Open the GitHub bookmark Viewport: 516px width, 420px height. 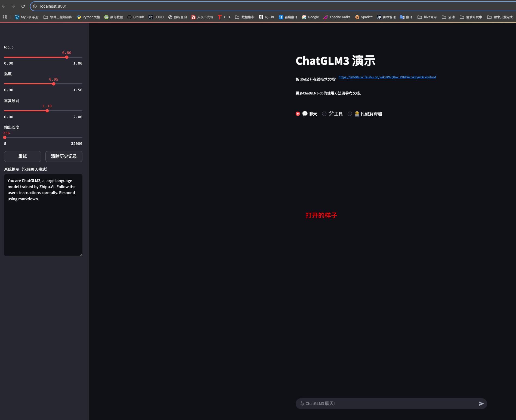coord(136,17)
